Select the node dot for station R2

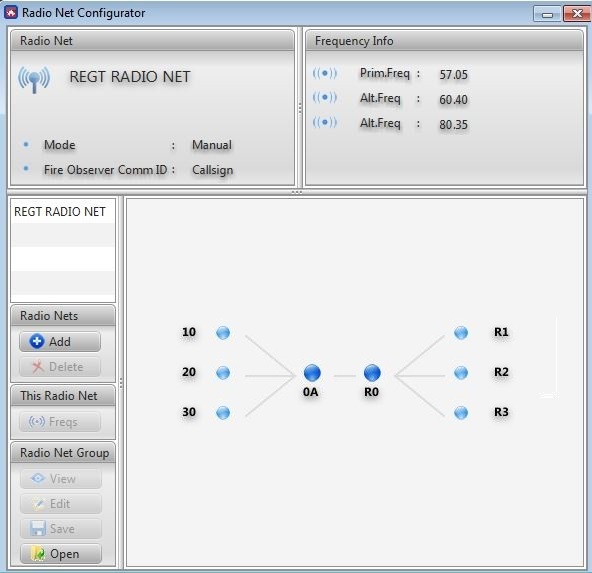click(x=461, y=373)
